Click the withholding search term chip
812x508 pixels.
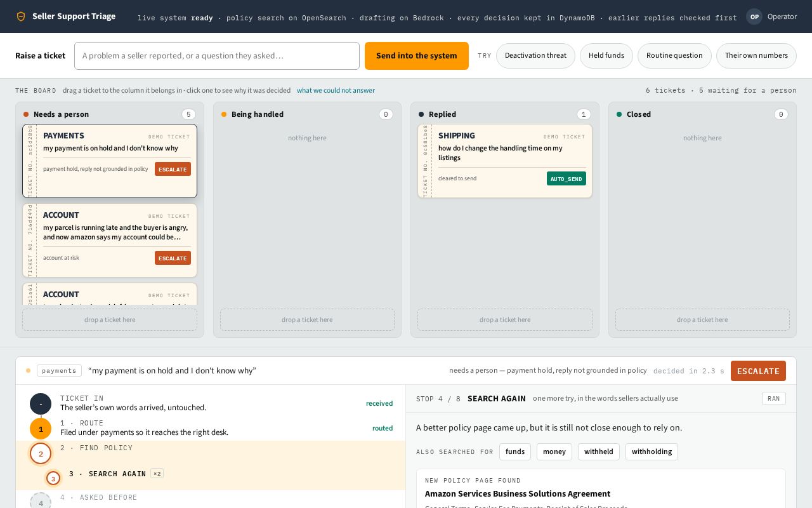652,452
